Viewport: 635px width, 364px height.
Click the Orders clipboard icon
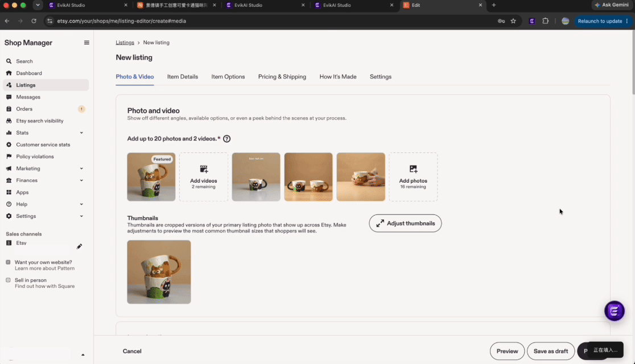tap(9, 109)
